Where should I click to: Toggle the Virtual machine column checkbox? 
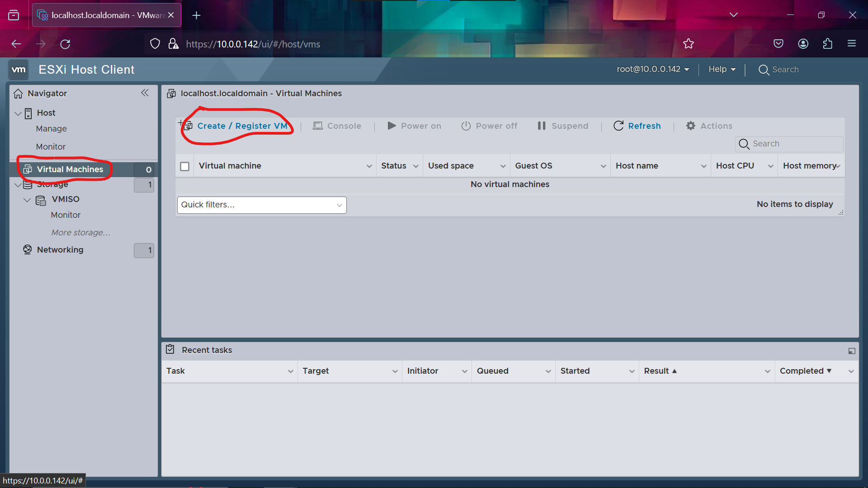click(185, 166)
